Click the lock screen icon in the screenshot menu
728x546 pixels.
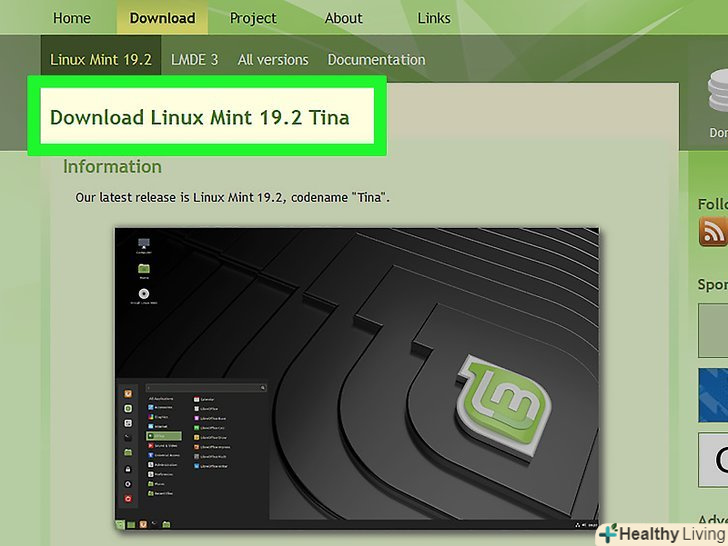pos(128,469)
